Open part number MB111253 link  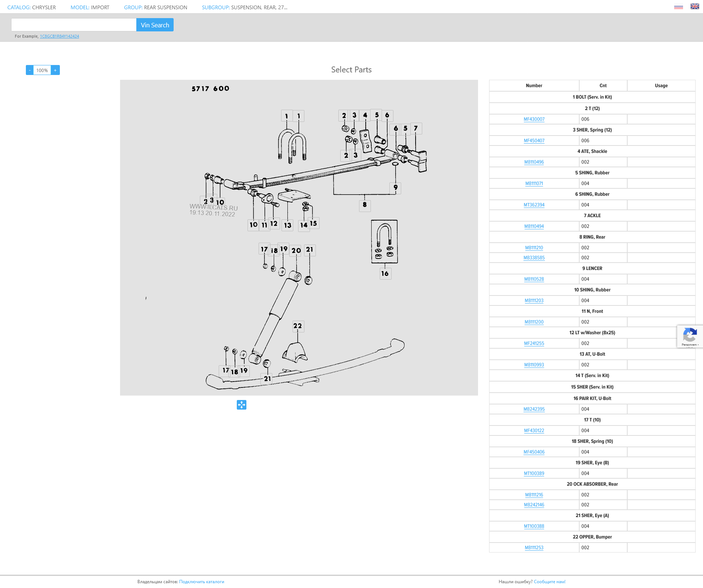(x=534, y=548)
